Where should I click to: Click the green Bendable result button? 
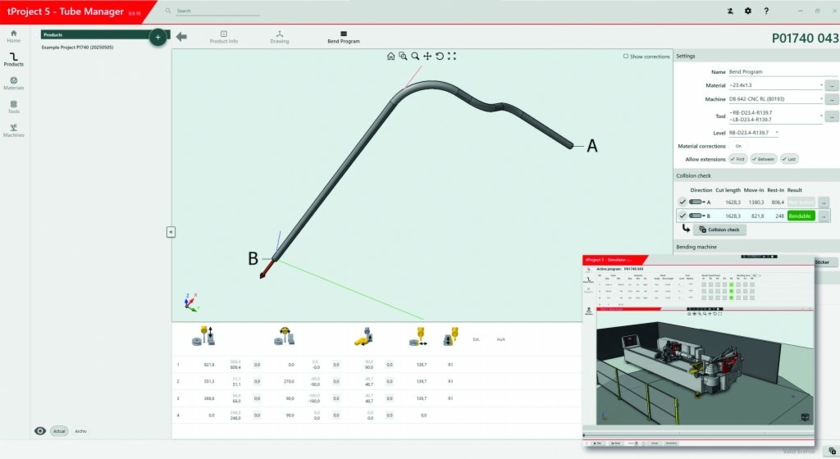[800, 216]
